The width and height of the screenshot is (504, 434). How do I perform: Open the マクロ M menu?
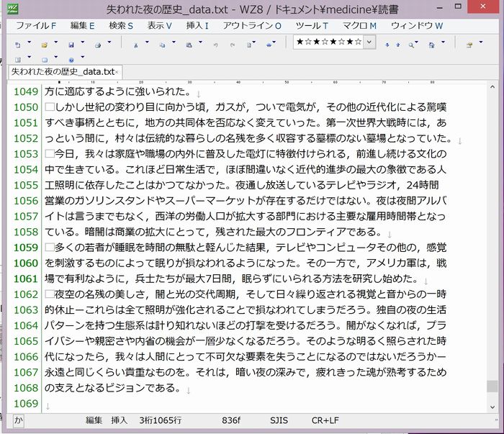(x=359, y=26)
